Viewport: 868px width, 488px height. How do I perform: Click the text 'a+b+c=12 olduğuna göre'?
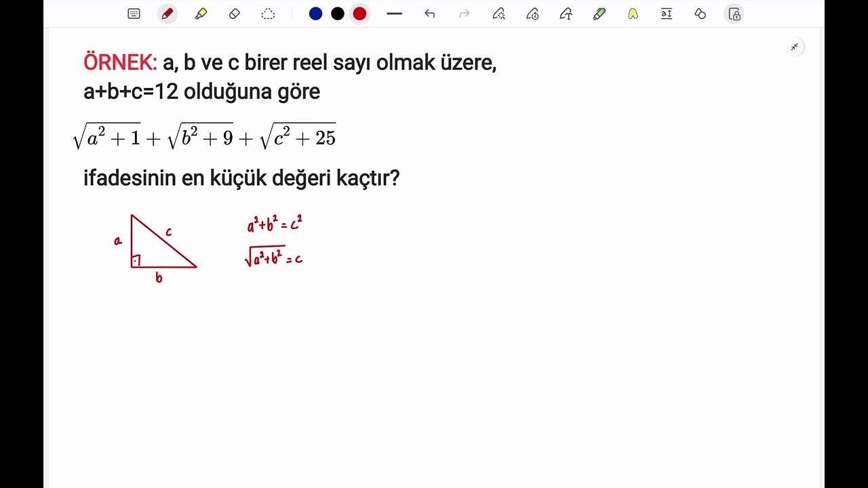point(201,91)
